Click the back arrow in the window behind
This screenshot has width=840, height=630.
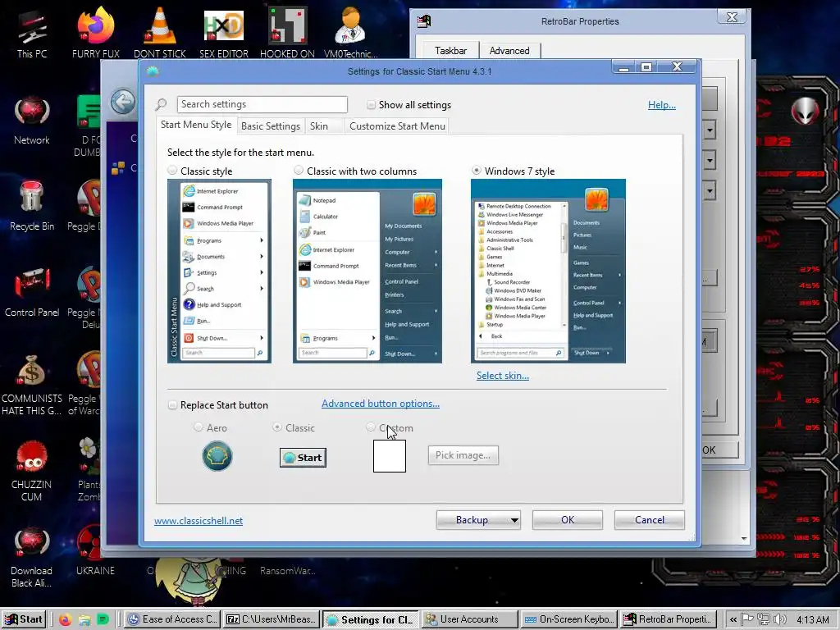click(123, 101)
